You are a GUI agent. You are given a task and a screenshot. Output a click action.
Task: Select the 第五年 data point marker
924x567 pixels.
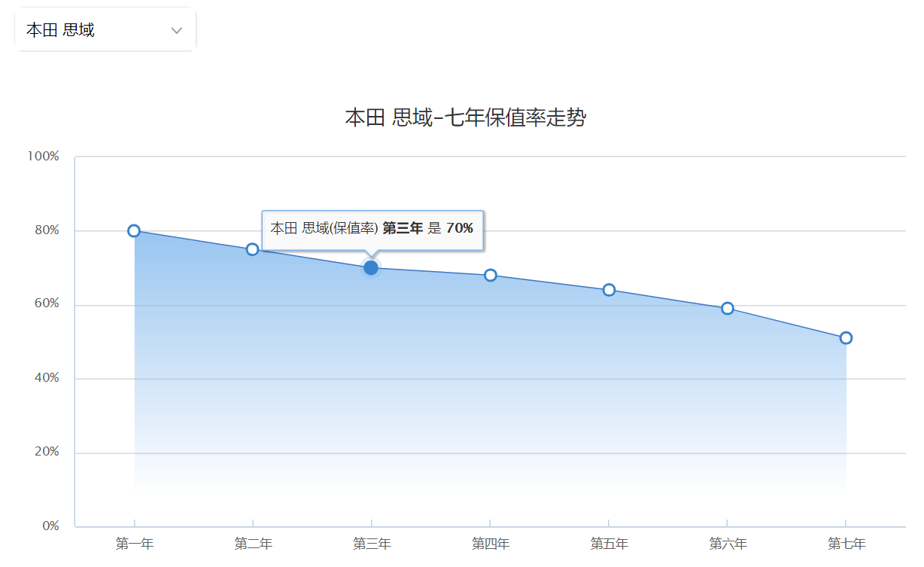click(x=609, y=290)
